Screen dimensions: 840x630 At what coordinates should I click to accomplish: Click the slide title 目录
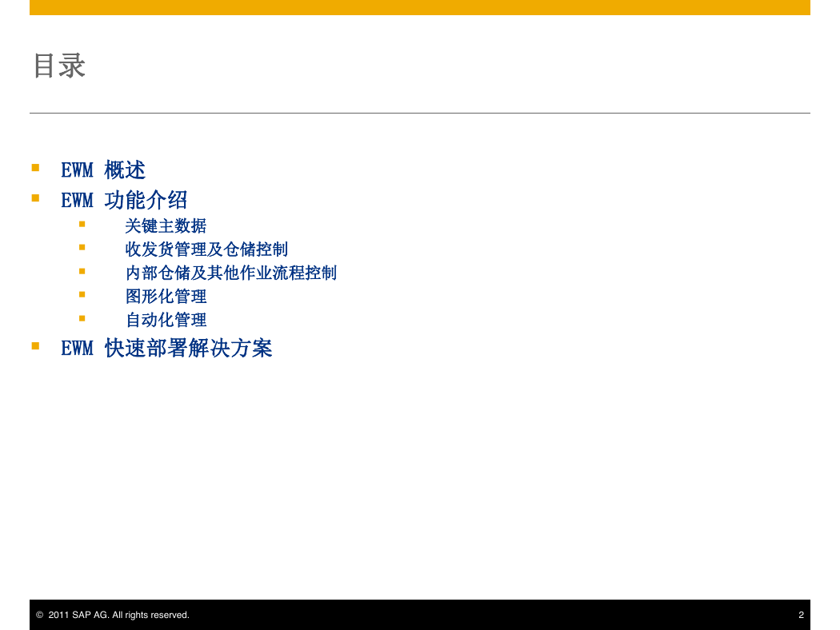[x=59, y=66]
